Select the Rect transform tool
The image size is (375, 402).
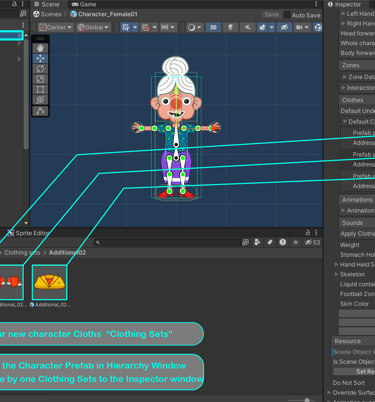[40, 90]
